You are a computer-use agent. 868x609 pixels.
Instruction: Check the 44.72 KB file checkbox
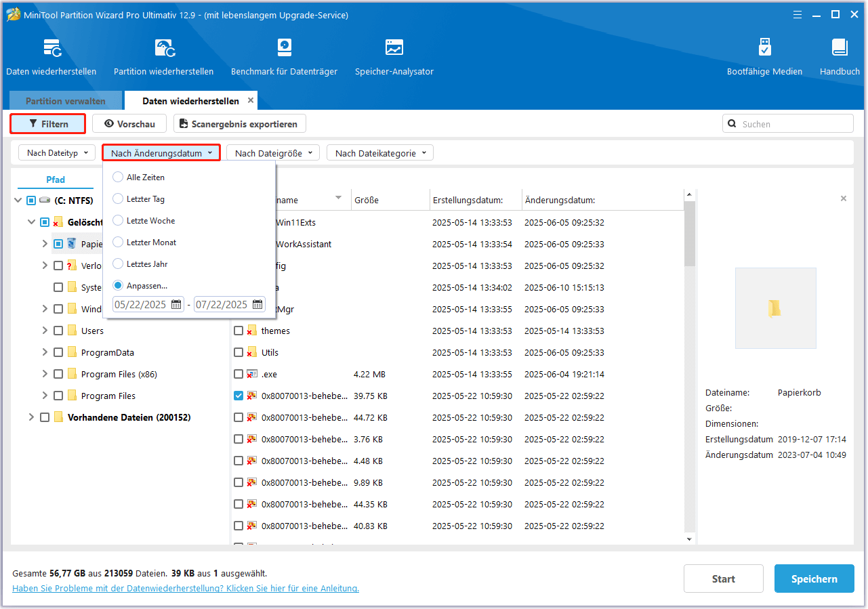[x=239, y=417]
